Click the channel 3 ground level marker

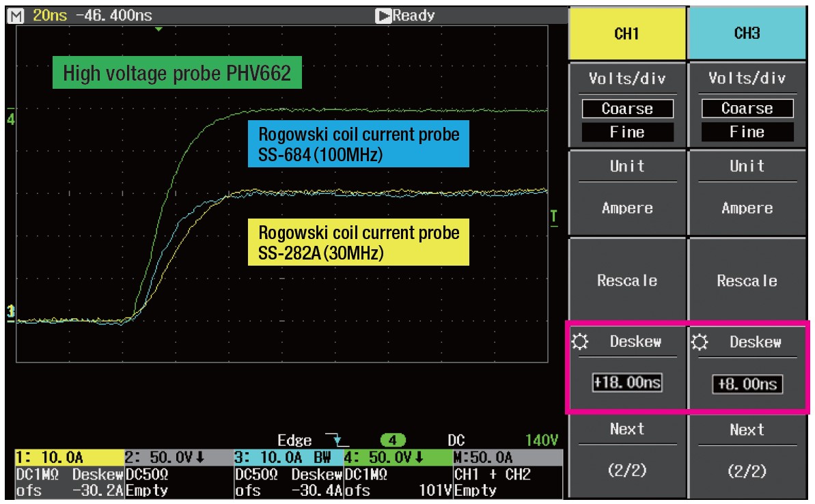point(10,312)
